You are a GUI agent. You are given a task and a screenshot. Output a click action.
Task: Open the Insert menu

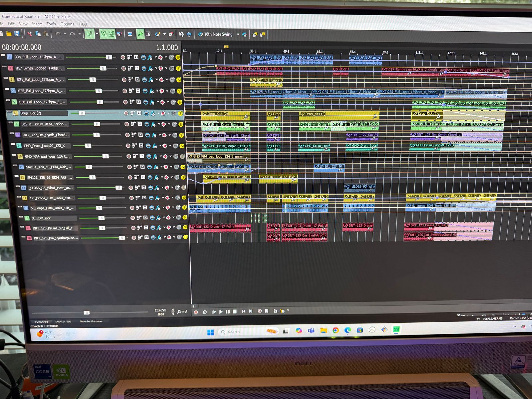point(37,24)
